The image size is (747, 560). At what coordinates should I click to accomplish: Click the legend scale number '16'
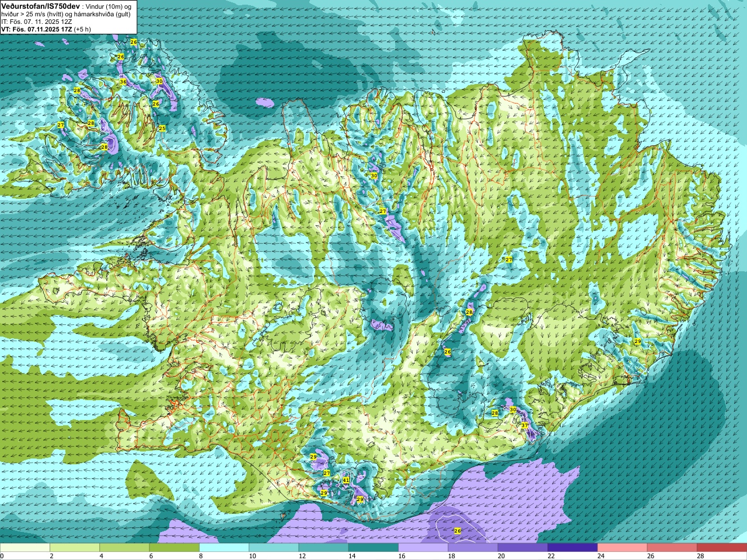coord(402,556)
